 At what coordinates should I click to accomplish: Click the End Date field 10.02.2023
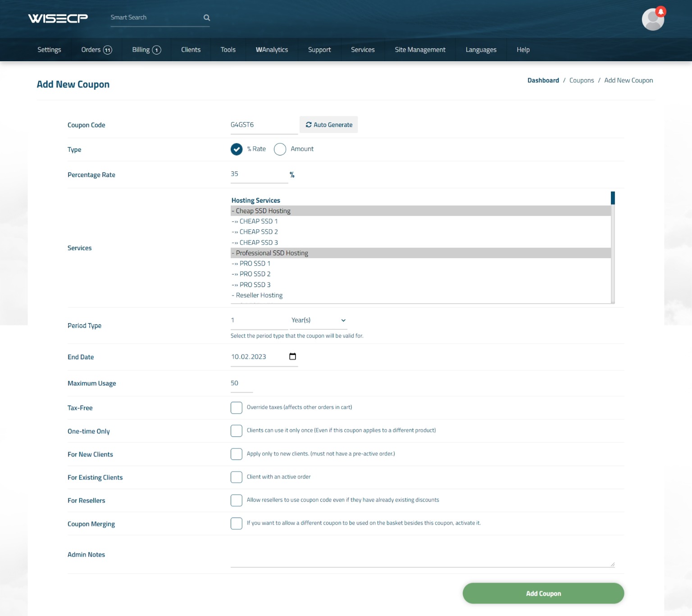coord(264,357)
